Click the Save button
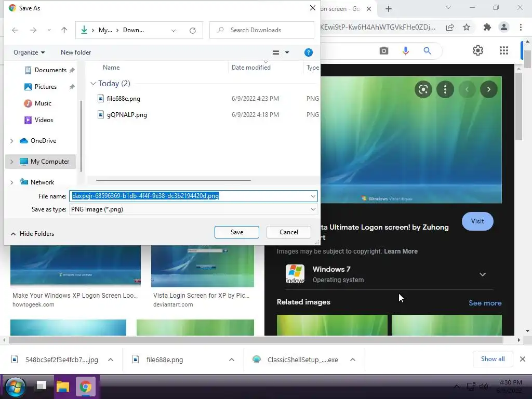The image size is (532, 399). pos(237,232)
